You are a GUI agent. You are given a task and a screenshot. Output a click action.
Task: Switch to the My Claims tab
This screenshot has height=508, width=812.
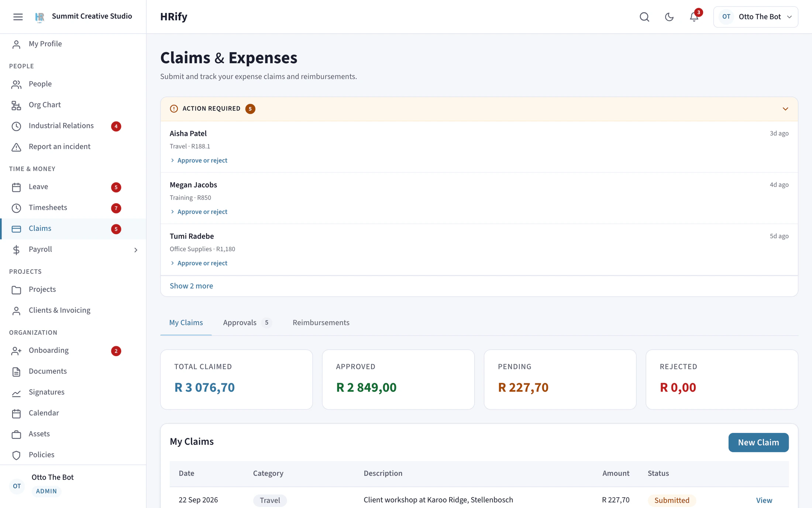[186, 323]
